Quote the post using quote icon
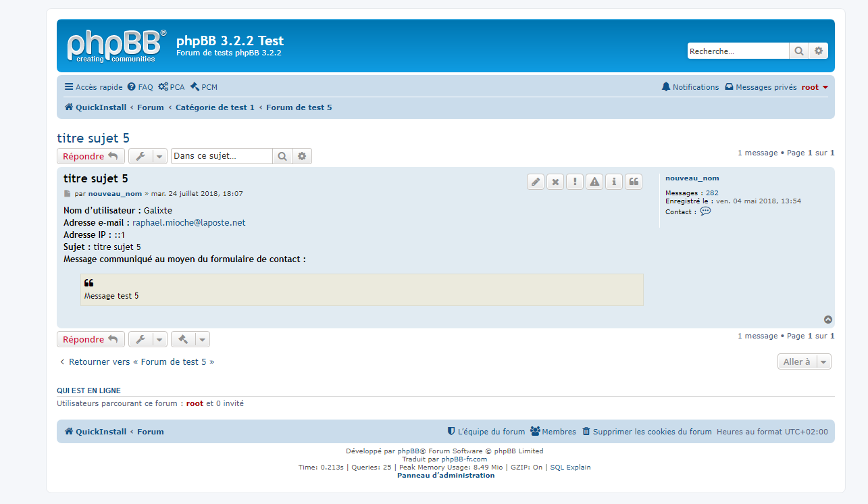Screen dimensions: 868x504 point(634,182)
